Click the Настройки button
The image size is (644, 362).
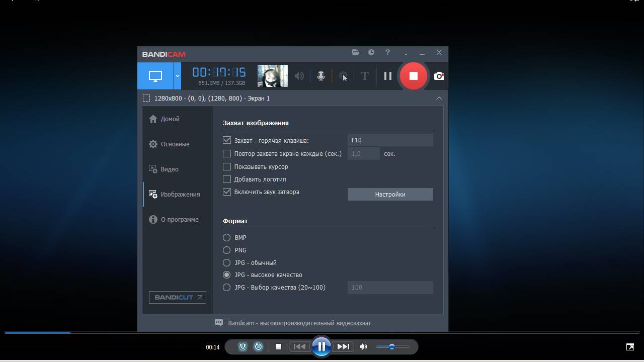[390, 194]
